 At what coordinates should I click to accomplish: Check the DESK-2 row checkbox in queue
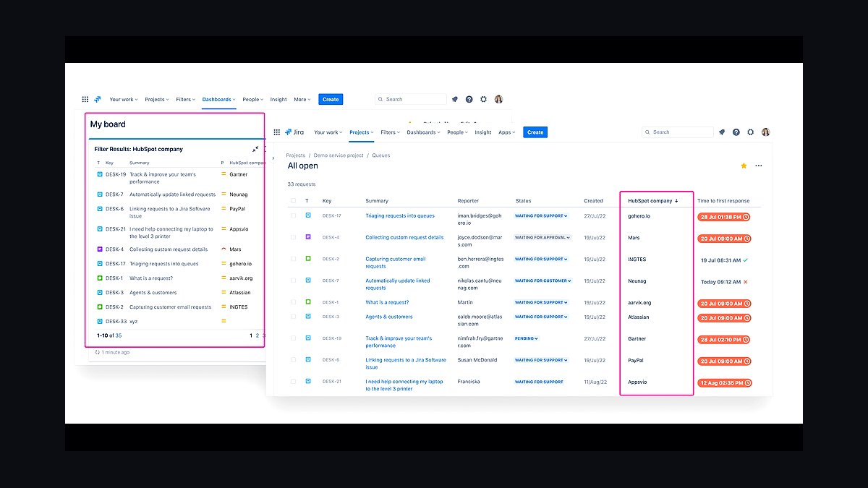coord(293,259)
